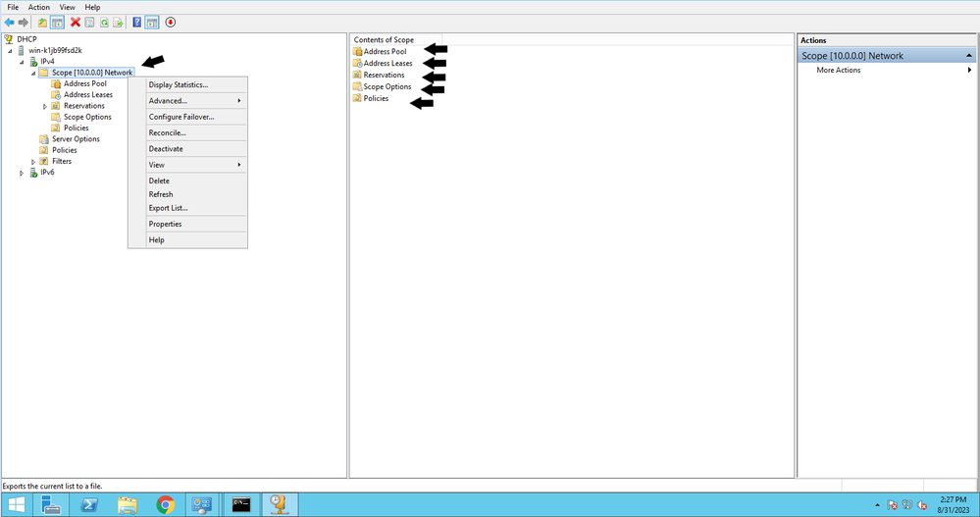Expand the IPv6 node in the tree

tap(22, 173)
